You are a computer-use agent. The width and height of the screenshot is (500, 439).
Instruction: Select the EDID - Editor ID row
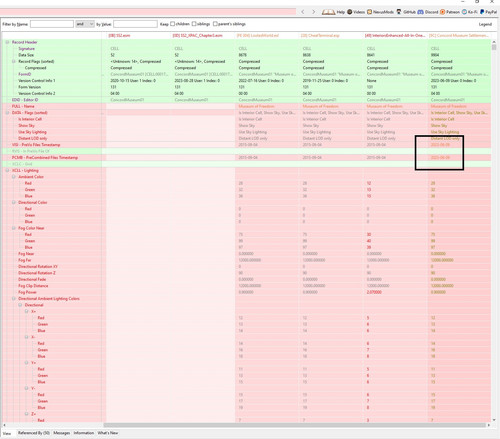pos(246,100)
